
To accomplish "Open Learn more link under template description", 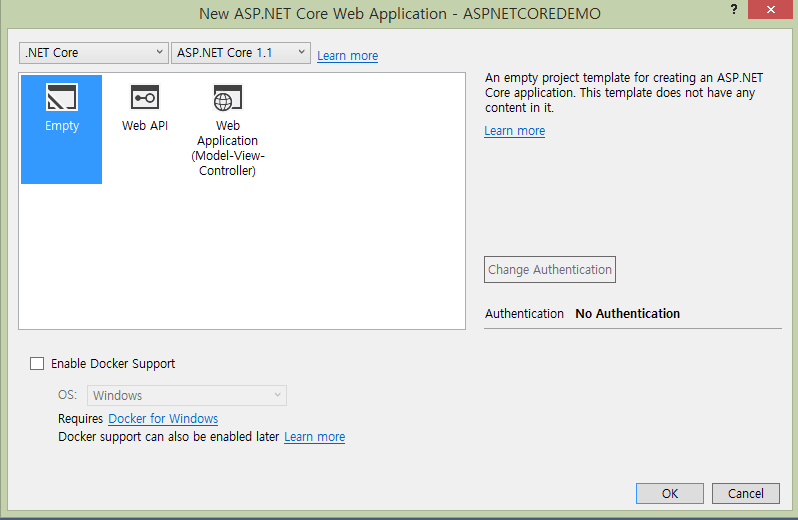I will click(x=515, y=131).
